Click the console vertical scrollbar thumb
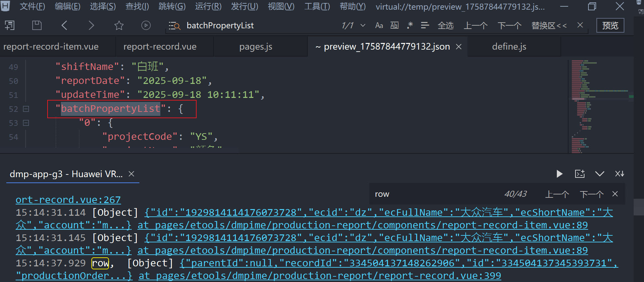This screenshot has width=644, height=282. (x=639, y=207)
